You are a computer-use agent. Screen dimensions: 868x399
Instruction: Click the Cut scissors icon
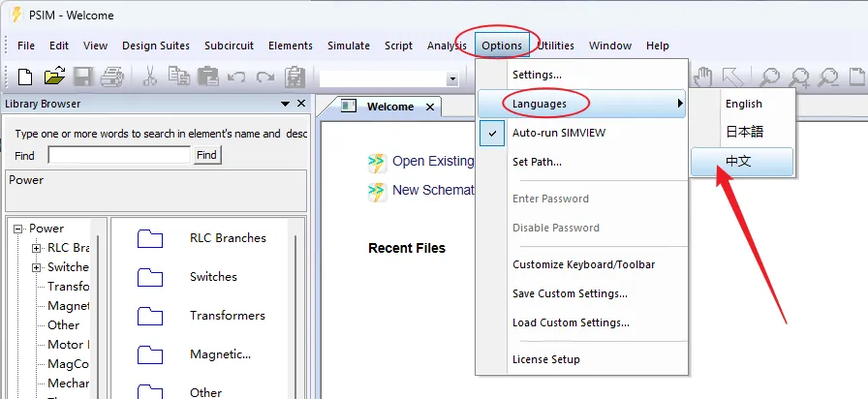(149, 77)
